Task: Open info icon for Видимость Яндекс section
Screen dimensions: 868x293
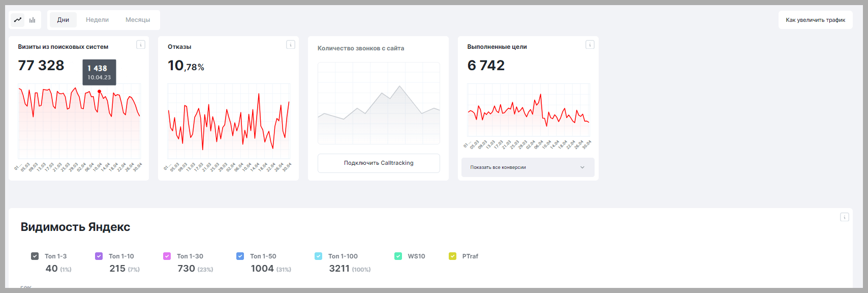Action: tap(845, 217)
